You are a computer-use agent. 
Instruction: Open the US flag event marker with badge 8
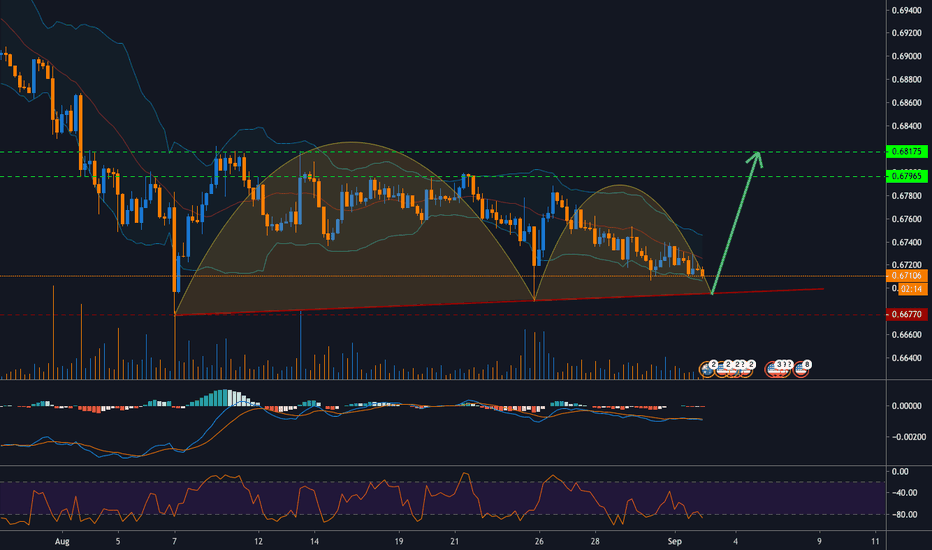pos(801,369)
